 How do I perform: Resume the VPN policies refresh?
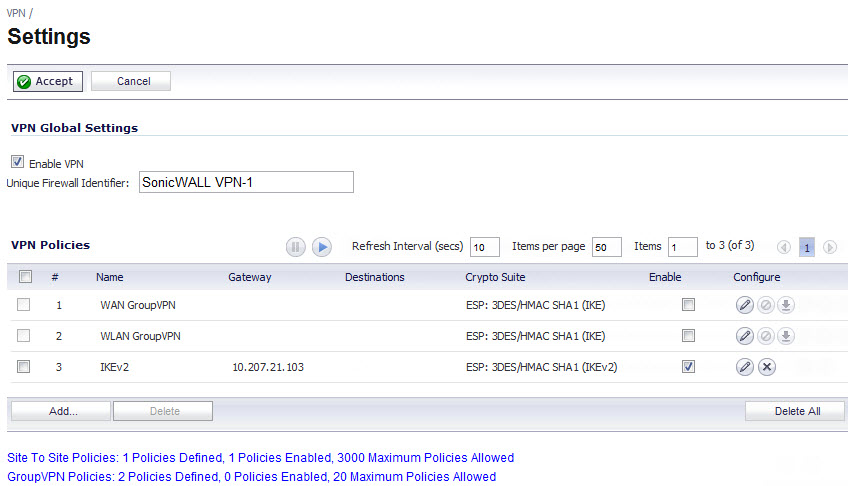(x=322, y=247)
